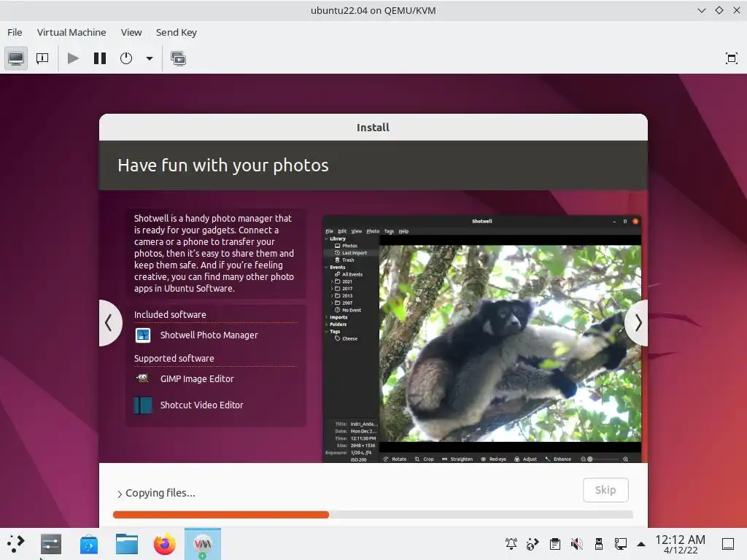Viewport: 747px width, 560px height.
Task: Open the clipboard tray icon
Action: point(554,543)
